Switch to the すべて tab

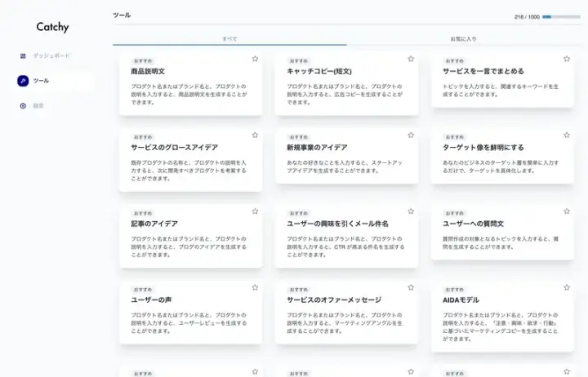pyautogui.click(x=229, y=38)
